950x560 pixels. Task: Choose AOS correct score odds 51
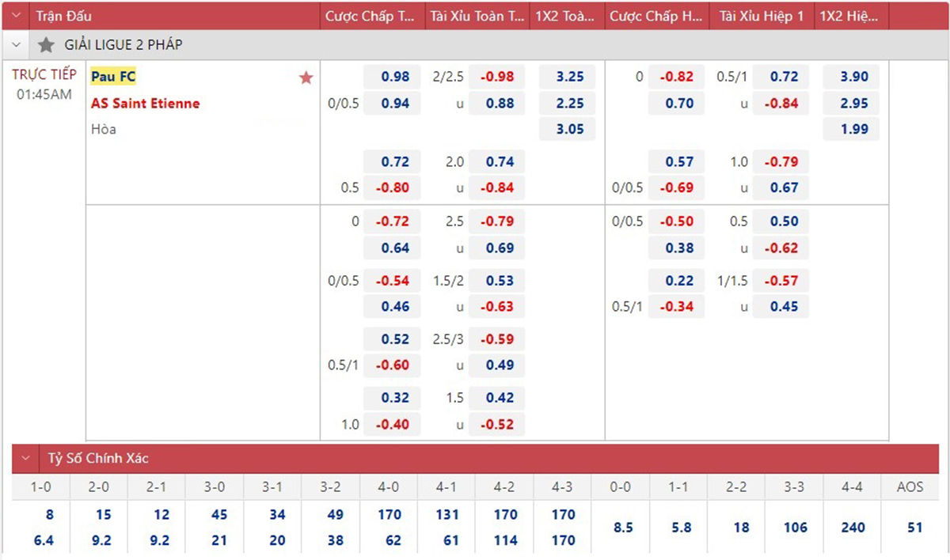[x=914, y=527]
